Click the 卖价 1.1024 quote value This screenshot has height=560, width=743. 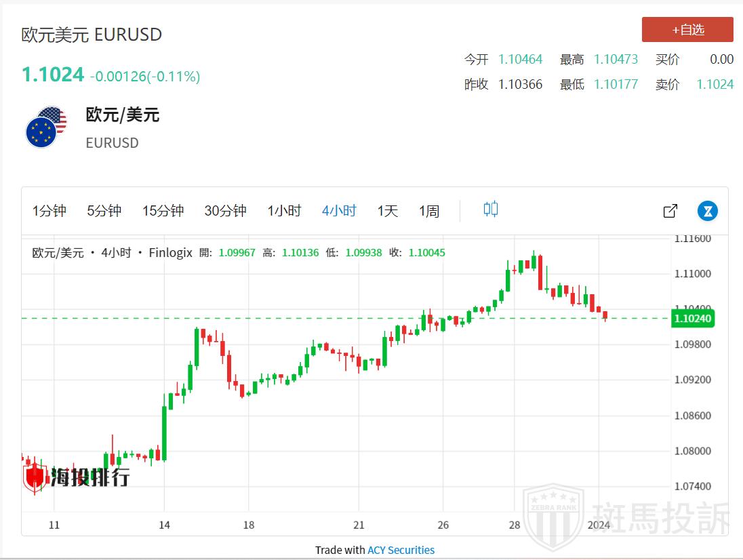[x=715, y=85]
